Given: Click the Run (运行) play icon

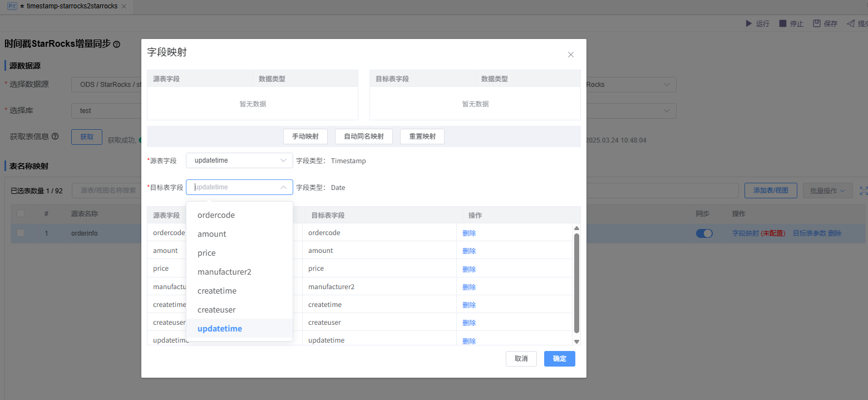Looking at the screenshot, I should point(748,23).
